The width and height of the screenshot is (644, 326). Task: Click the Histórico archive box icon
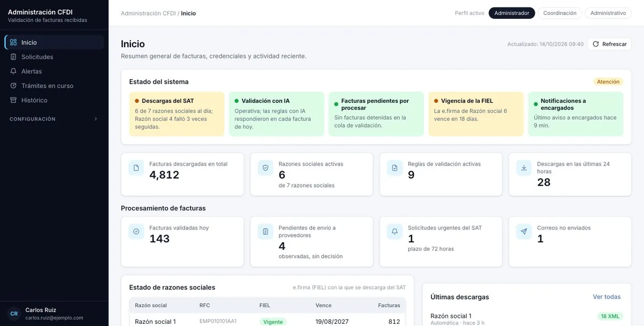(13, 100)
